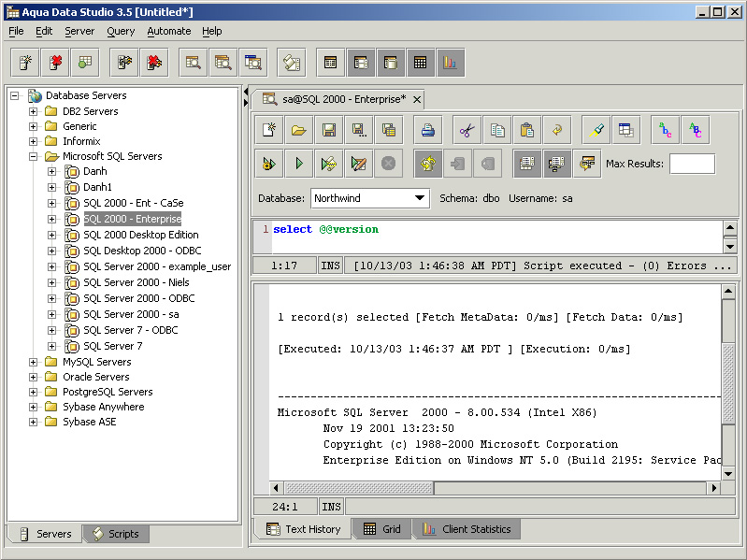
Task: Expand the Sybase ASE folder
Action: [x=33, y=422]
